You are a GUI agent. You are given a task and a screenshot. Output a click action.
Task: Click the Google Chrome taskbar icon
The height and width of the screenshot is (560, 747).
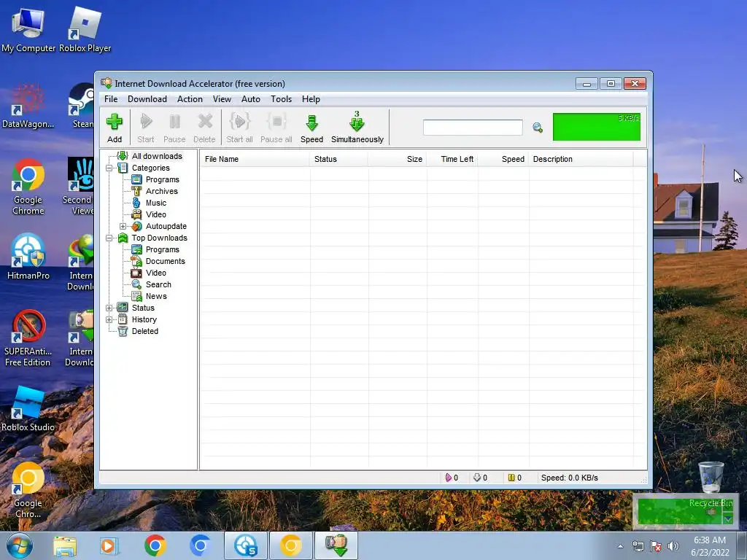(x=155, y=545)
